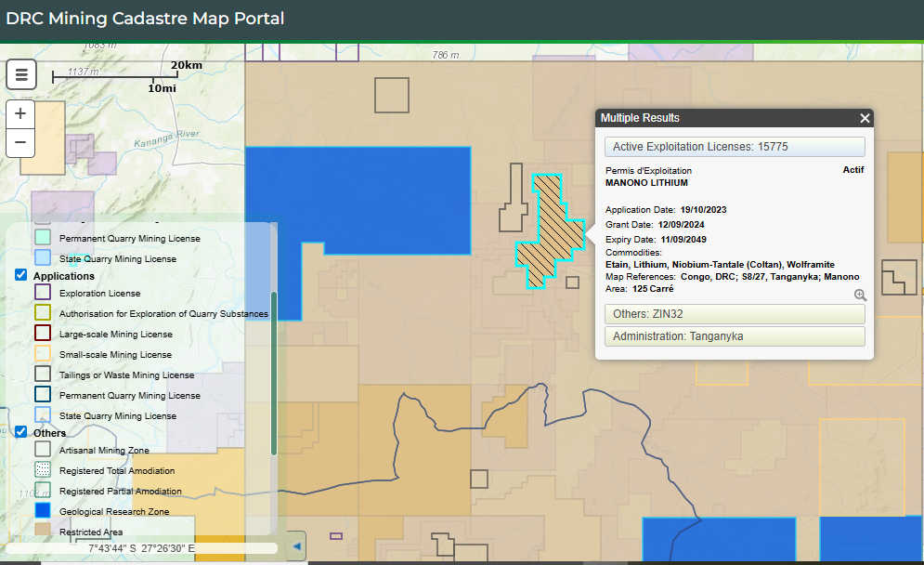This screenshot has height=565, width=924.
Task: Toggle the Others layer group checkbox
Action: (x=21, y=432)
